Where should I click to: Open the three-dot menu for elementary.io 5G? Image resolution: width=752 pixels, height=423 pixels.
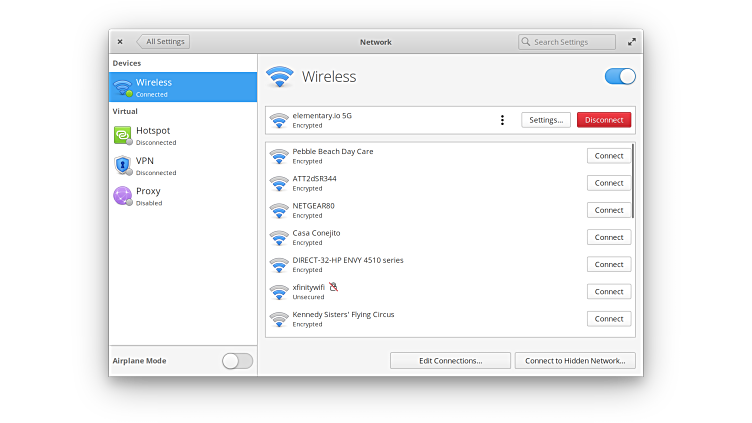click(502, 120)
